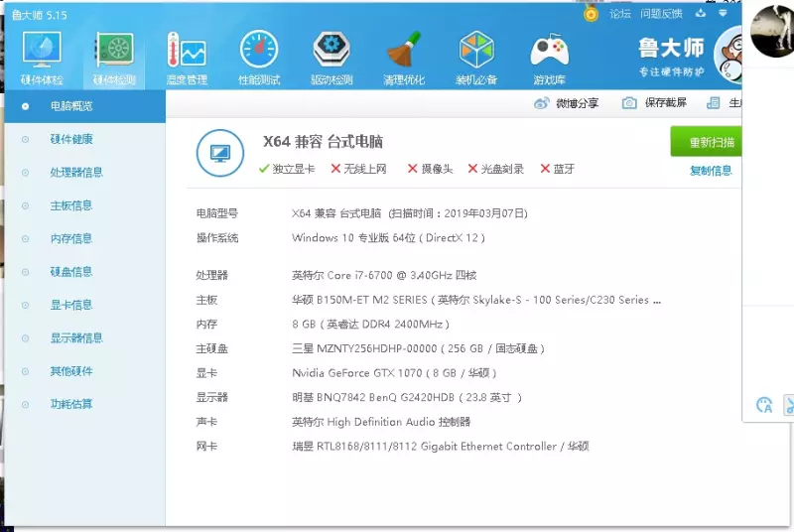The width and height of the screenshot is (794, 532).
Task: Open 游戏库 game library controller icon
Action: (550, 59)
